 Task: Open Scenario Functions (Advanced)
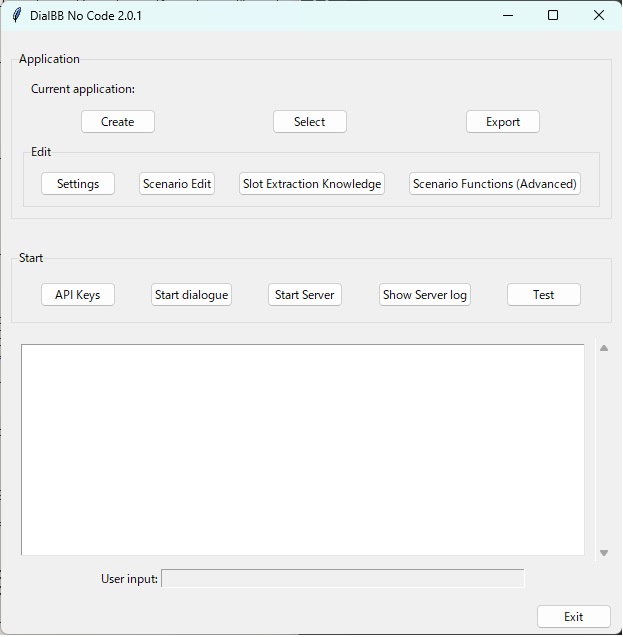pyautogui.click(x=495, y=184)
